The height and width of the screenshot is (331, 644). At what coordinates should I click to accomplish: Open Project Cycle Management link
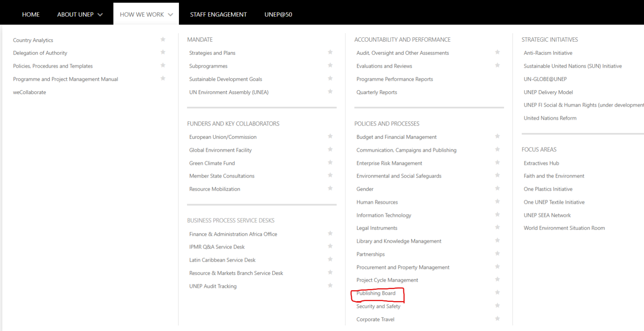(x=387, y=280)
